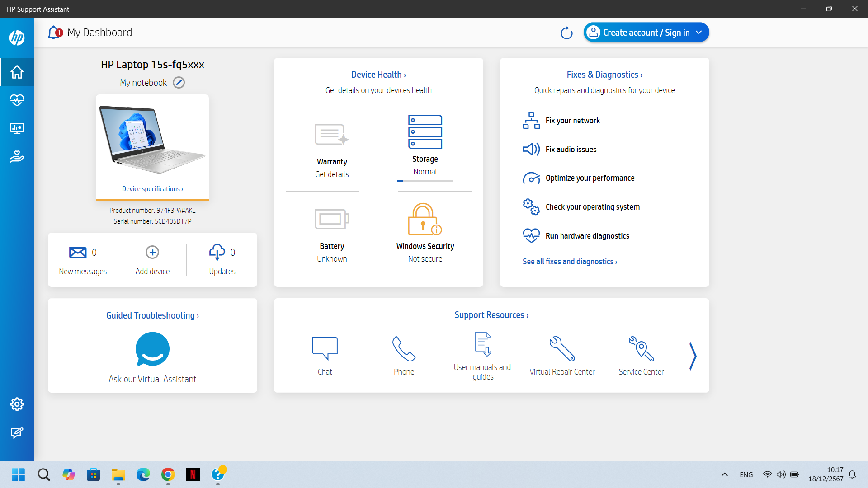The image size is (868, 488).
Task: Click the Product number 974F3PA#AKL text
Action: [x=152, y=211]
